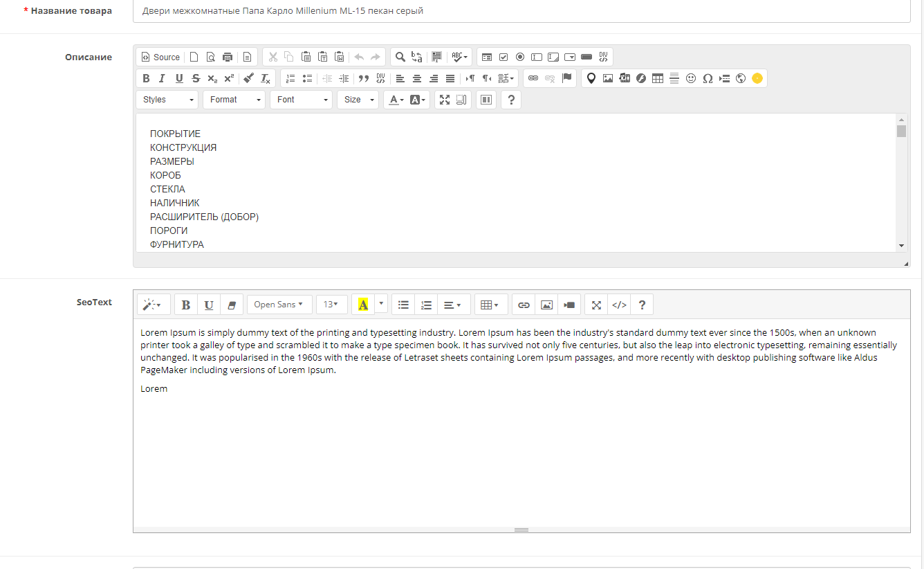The image size is (924, 569).
Task: Toggle underline in the SeoText toolbar
Action: click(209, 305)
